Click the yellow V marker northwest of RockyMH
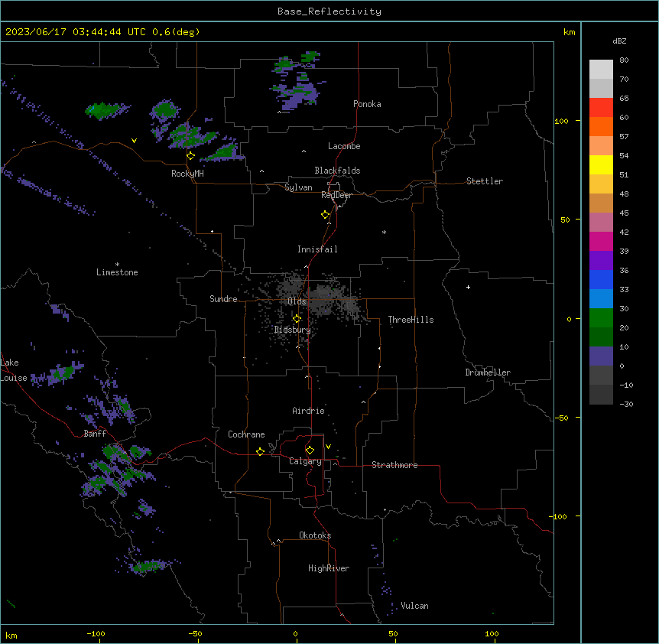The height and width of the screenshot is (644, 659). (x=134, y=141)
